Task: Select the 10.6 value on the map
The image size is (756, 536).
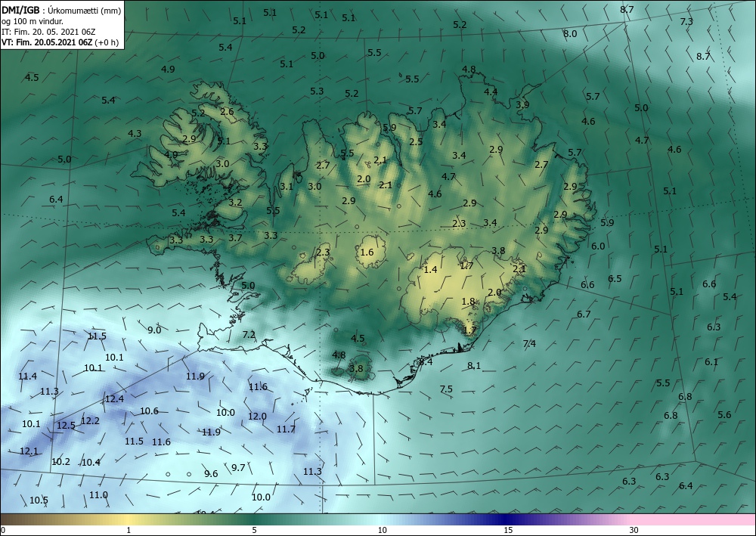Action: point(149,411)
